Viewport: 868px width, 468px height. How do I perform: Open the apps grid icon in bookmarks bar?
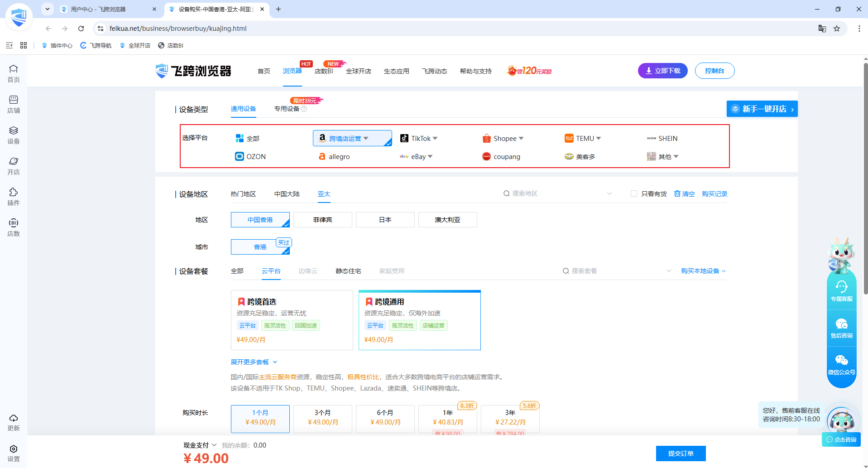coord(24,45)
